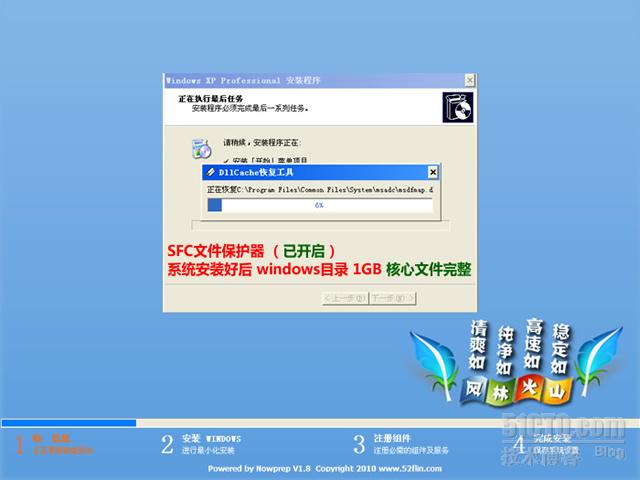Click the 请稍候,安装程序正在 text
The image size is (640, 480).
pos(262,142)
